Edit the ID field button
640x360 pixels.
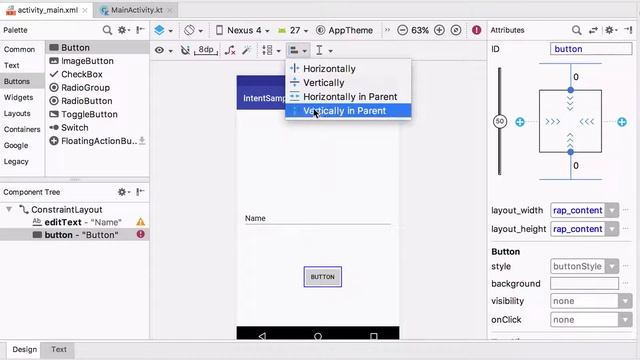tap(591, 49)
